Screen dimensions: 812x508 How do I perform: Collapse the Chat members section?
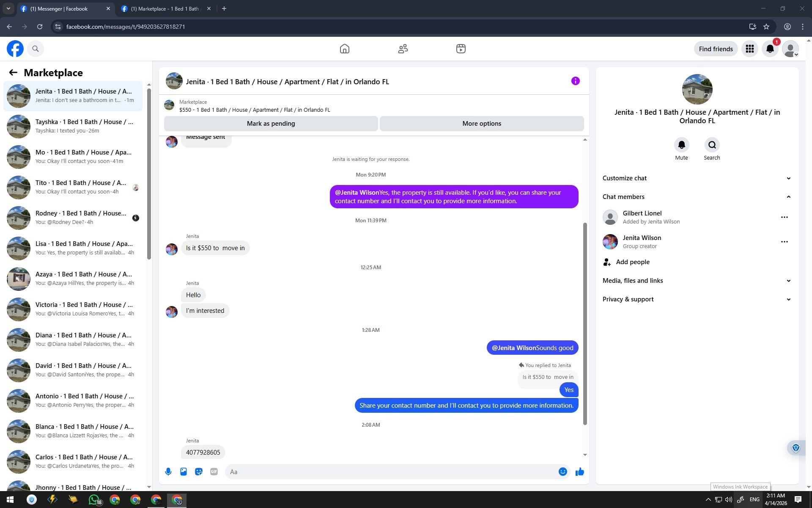[x=697, y=197]
